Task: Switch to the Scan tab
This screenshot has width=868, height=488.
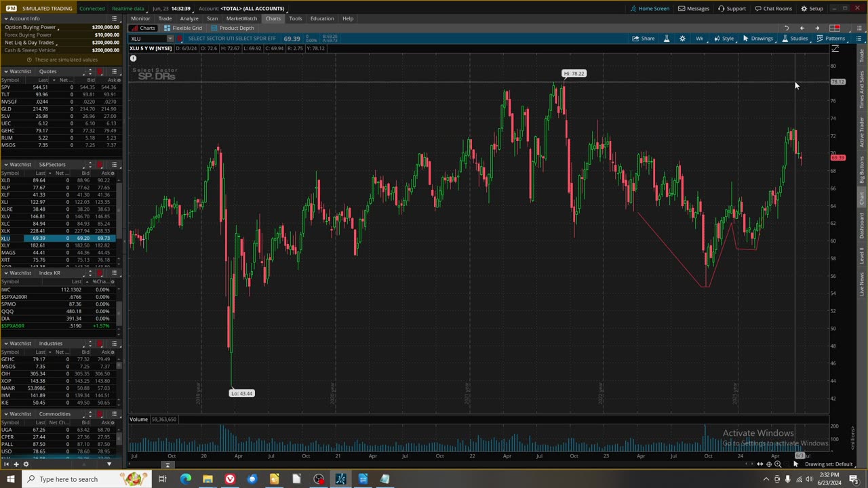Action: click(x=212, y=19)
